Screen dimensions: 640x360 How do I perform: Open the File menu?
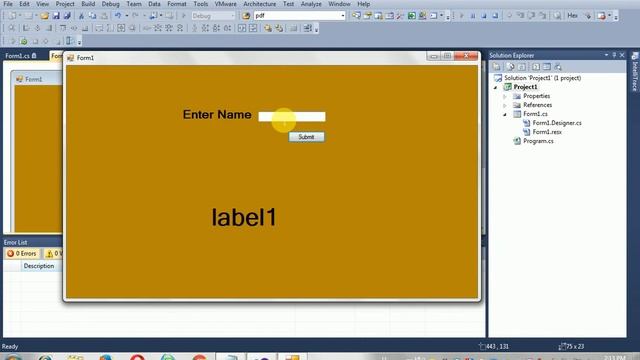8,4
